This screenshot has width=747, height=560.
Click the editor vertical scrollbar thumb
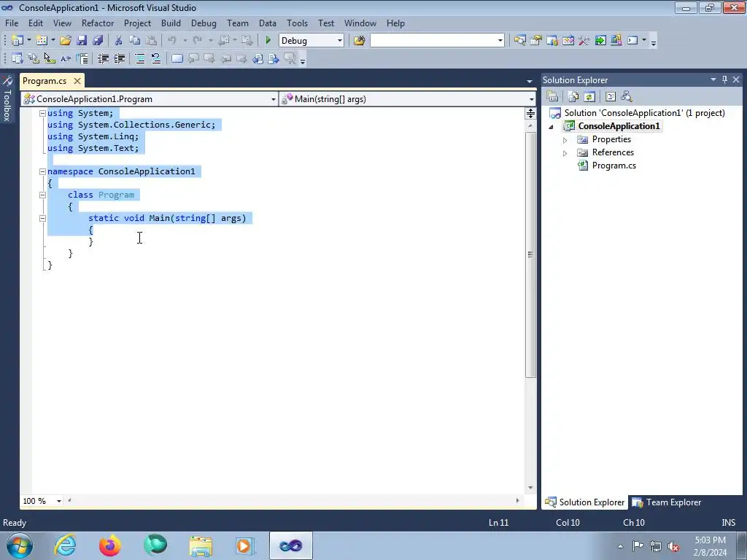pos(530,254)
